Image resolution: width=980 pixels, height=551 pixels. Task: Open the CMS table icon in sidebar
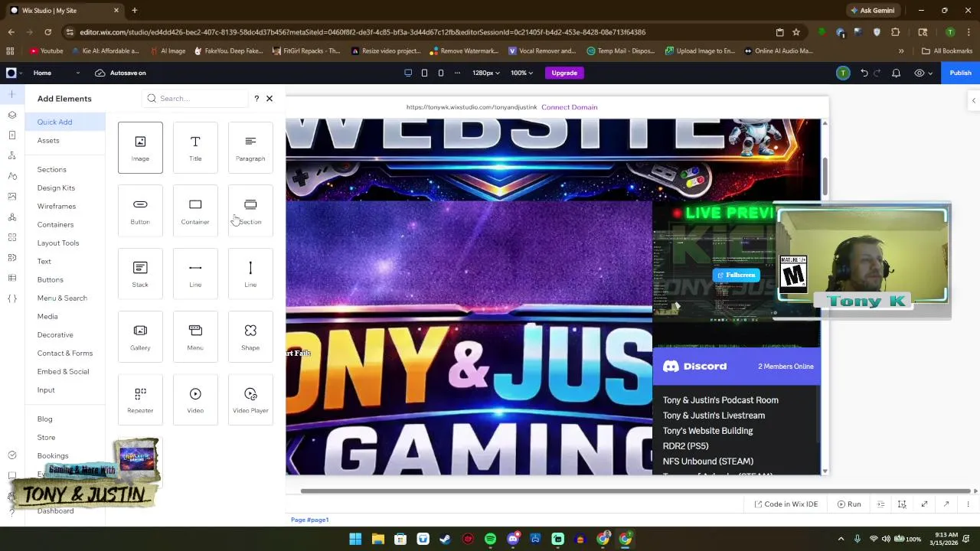11,278
